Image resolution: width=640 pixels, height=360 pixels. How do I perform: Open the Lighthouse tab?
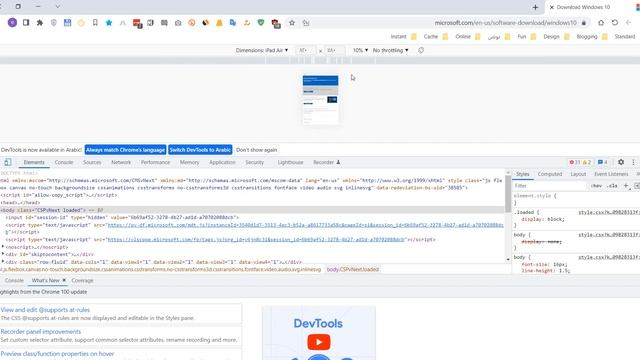[x=290, y=162]
